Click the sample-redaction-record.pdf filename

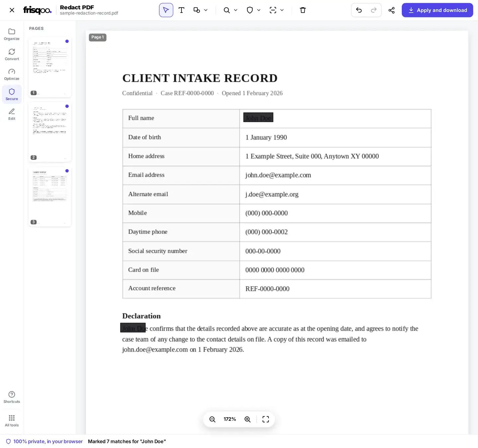89,13
